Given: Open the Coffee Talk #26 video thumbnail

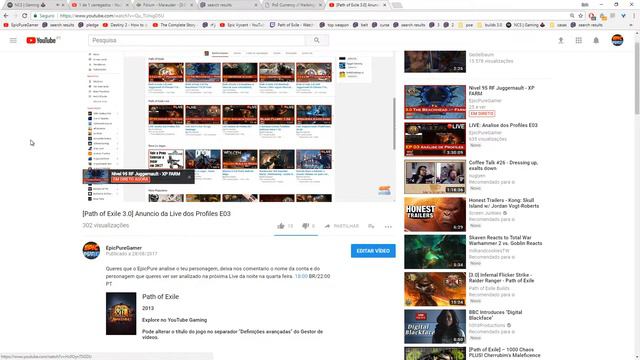Looking at the screenshot, I should point(435,177).
